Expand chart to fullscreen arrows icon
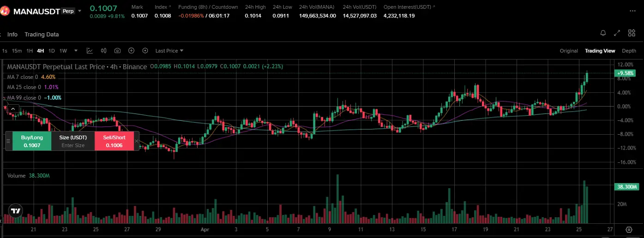The width and height of the screenshot is (644, 238). pyautogui.click(x=617, y=33)
